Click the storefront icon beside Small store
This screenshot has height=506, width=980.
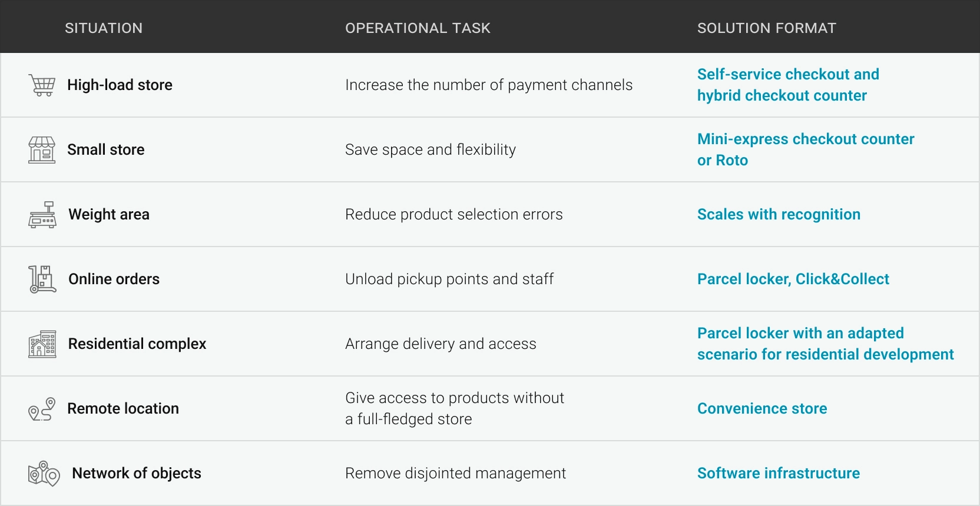click(42, 150)
